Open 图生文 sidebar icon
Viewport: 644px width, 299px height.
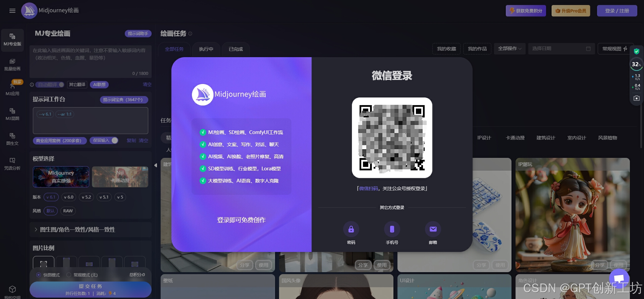coord(12,139)
